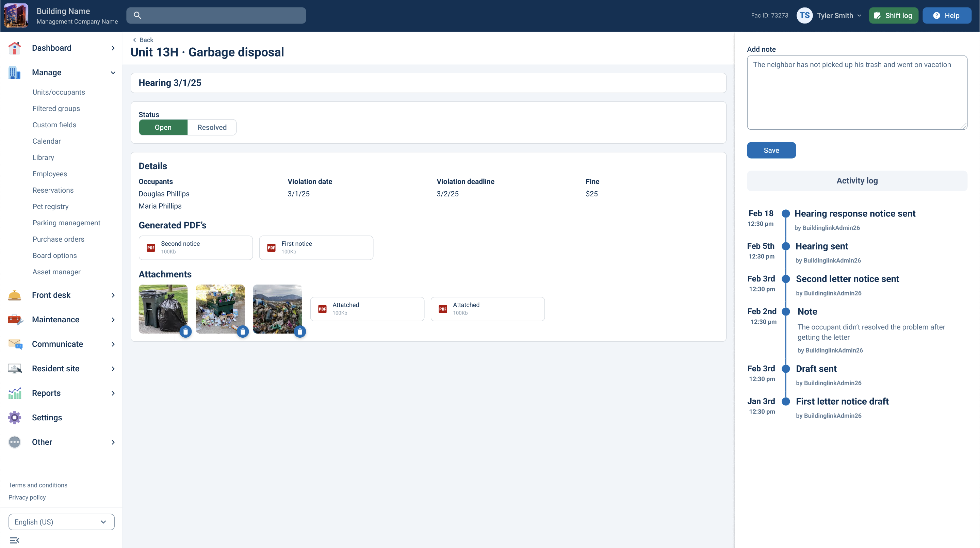The width and height of the screenshot is (980, 548).
Task: Open the Resident site icon
Action: 14,368
